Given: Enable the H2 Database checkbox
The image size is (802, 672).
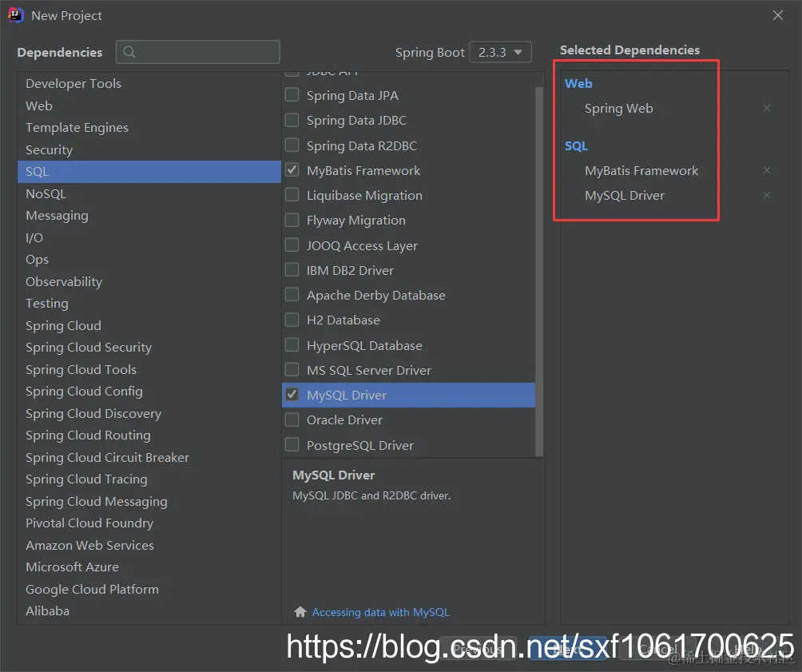Looking at the screenshot, I should coord(292,320).
